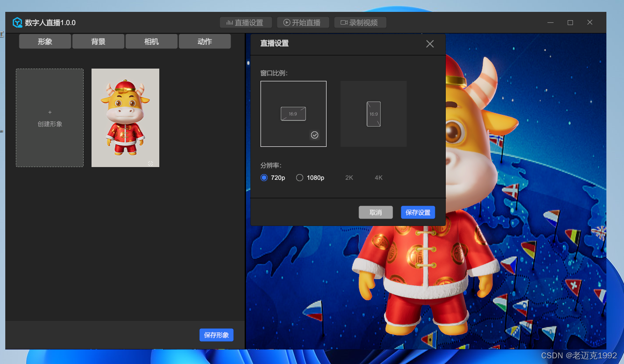
Task: Click 保存设置 to save settings
Action: click(418, 212)
